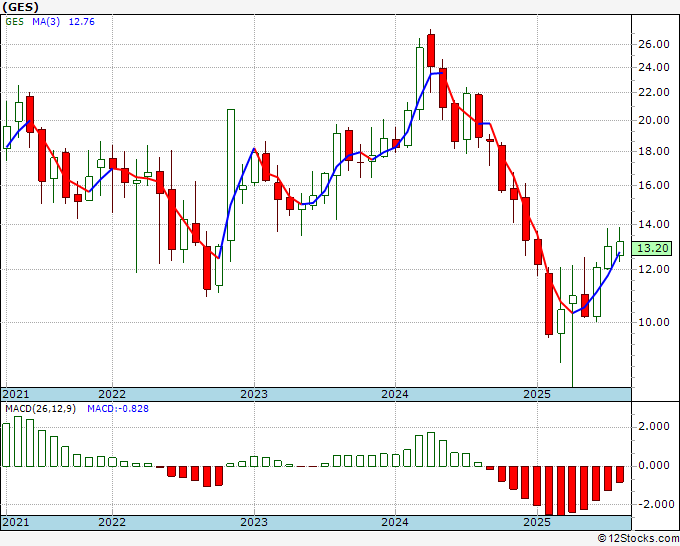Click the tall green candlestick in late 2022

point(231,175)
